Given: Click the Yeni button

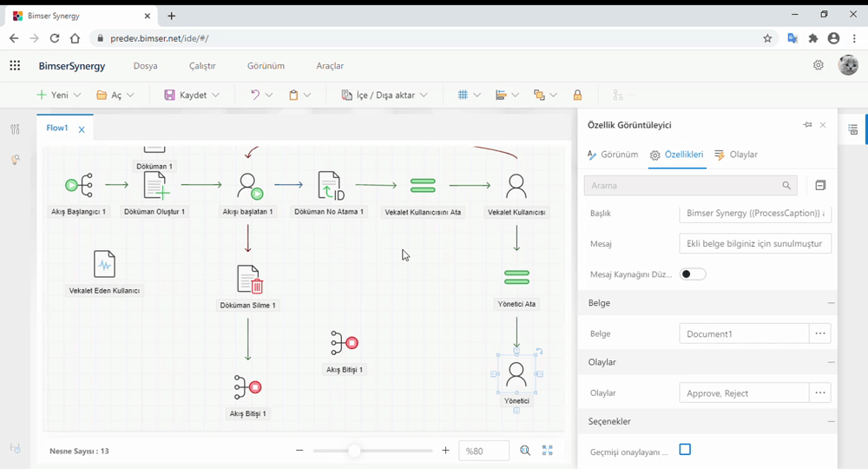Looking at the screenshot, I should pyautogui.click(x=52, y=96).
